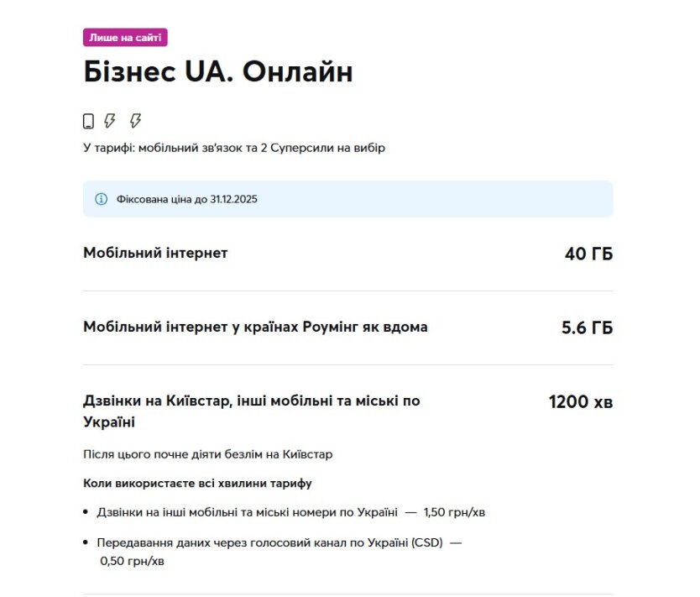Click the info icon in the fixed price banner
The image size is (700, 597).
101,199
